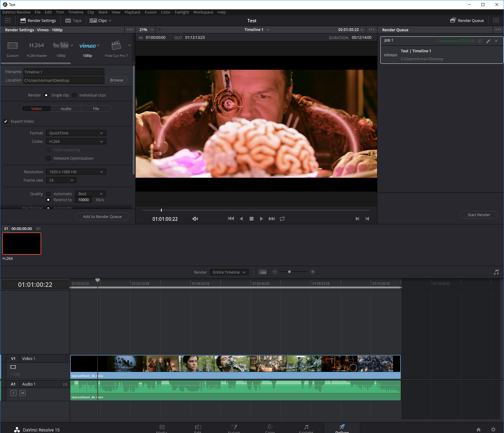This screenshot has height=433, width=504.
Task: Open the Codec H.264 dropdown
Action: click(76, 141)
